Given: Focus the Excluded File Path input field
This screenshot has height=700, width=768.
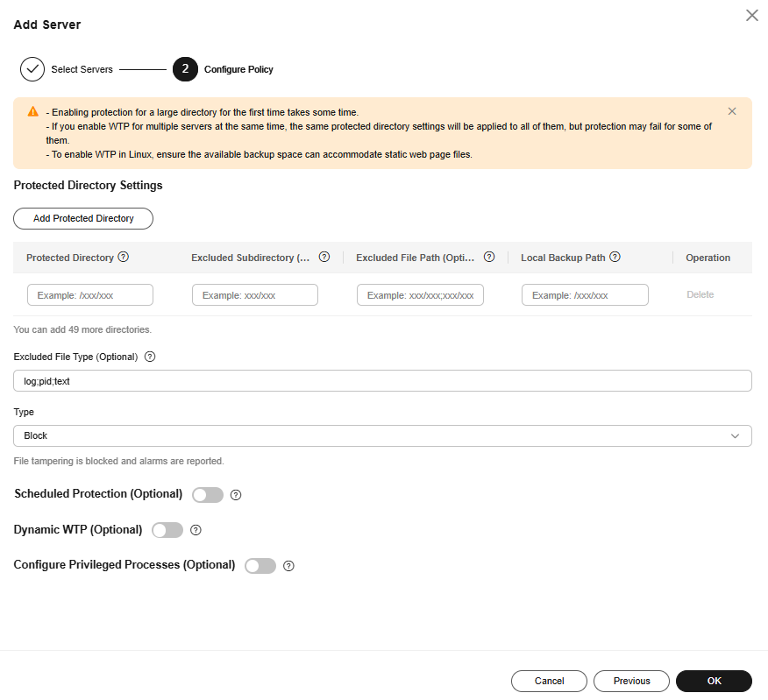Looking at the screenshot, I should (x=420, y=294).
